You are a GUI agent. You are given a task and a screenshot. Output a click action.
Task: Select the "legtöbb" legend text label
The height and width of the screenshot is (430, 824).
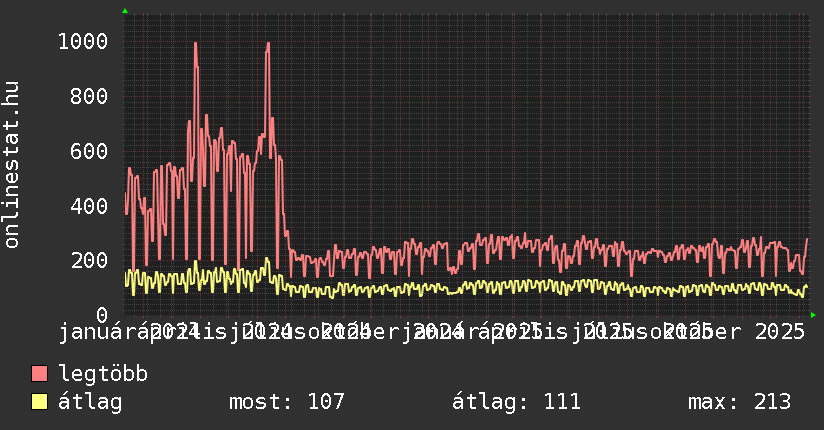[104, 375]
